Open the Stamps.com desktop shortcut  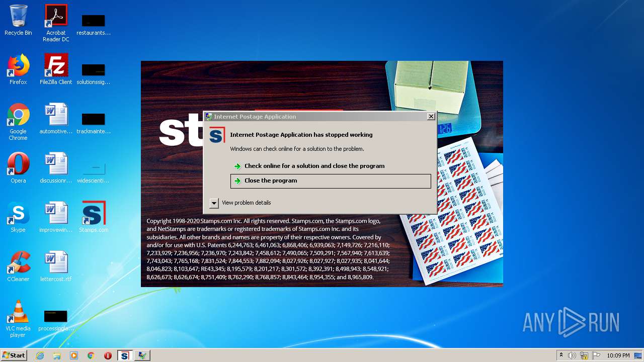click(94, 217)
